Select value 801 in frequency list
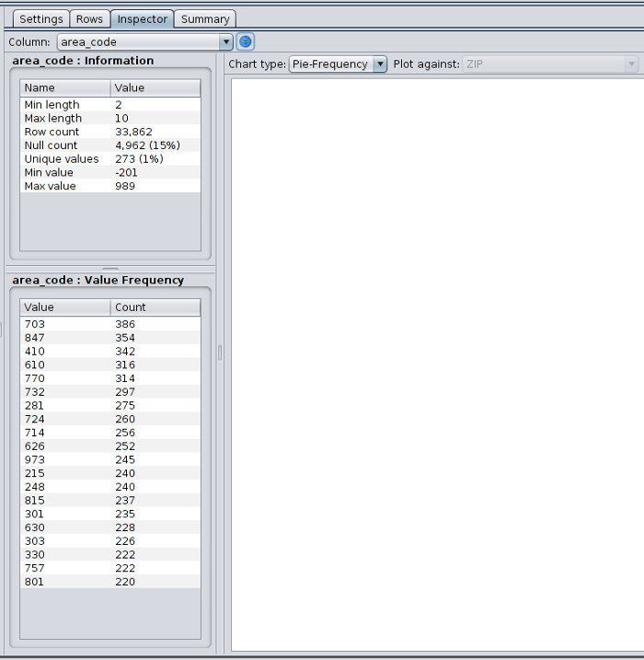The width and height of the screenshot is (644, 660). point(109,582)
